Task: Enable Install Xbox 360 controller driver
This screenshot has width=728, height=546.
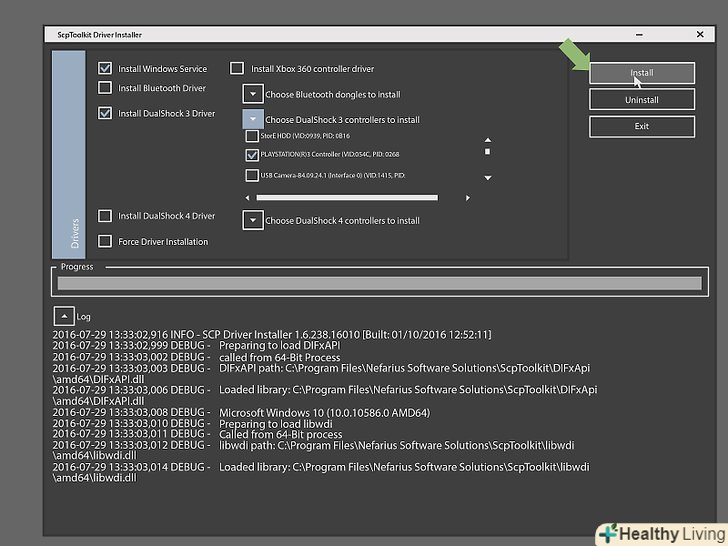Action: [237, 68]
